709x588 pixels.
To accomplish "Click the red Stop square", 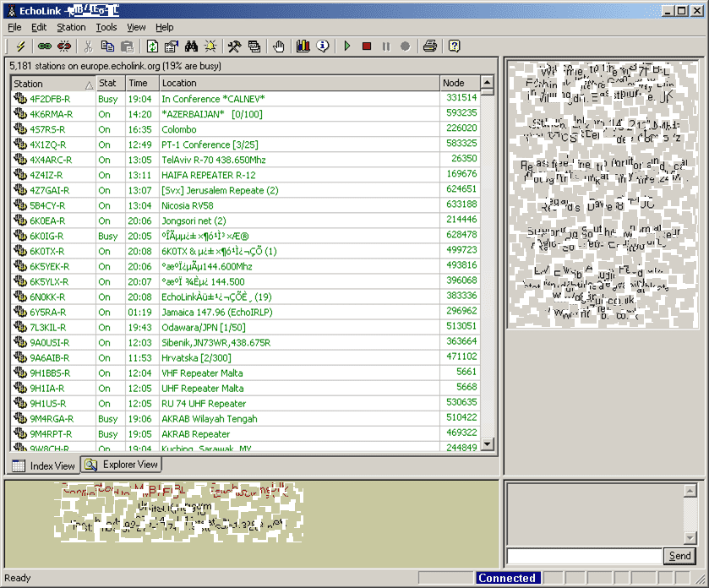I will point(367,46).
